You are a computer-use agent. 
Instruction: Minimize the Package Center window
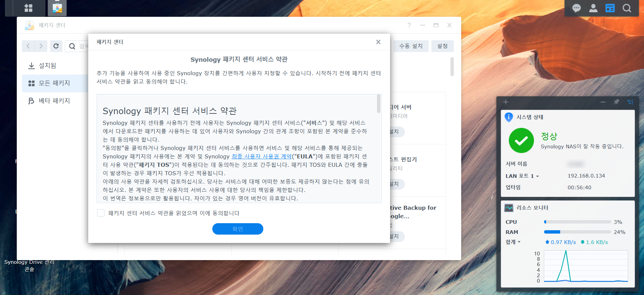[423, 25]
